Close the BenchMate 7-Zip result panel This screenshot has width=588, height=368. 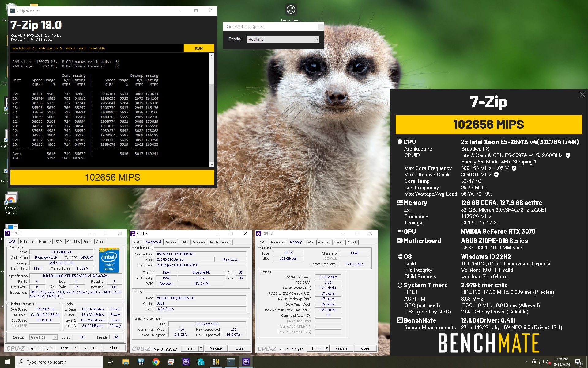click(x=582, y=95)
